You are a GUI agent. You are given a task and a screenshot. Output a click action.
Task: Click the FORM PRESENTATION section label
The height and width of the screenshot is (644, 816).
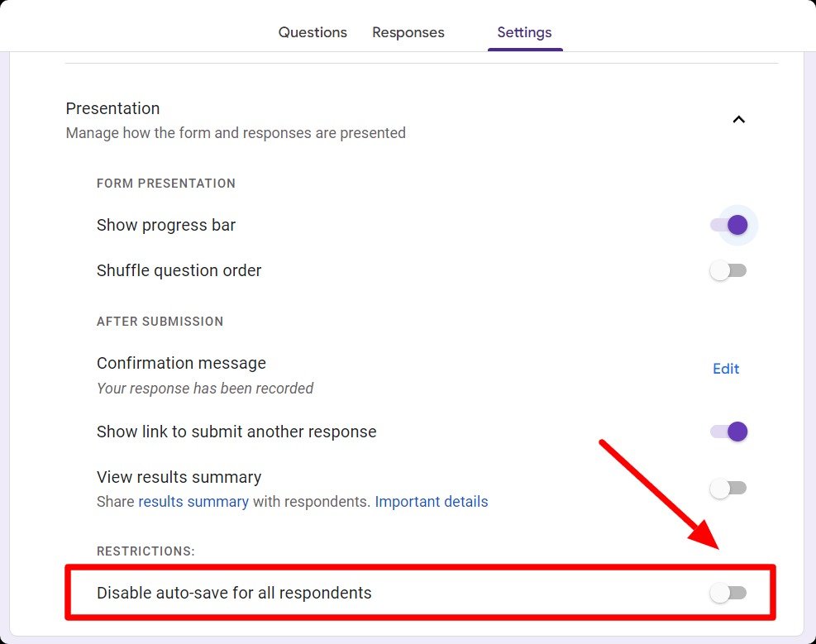[165, 184]
